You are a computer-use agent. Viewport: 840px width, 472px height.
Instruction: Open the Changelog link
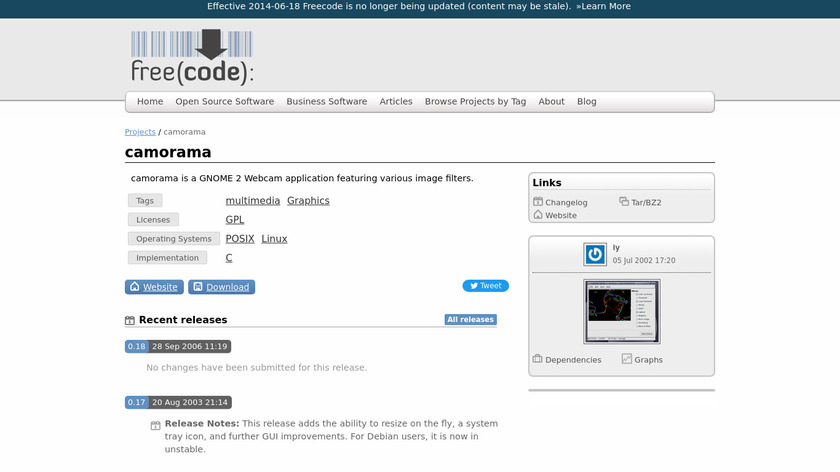click(566, 203)
